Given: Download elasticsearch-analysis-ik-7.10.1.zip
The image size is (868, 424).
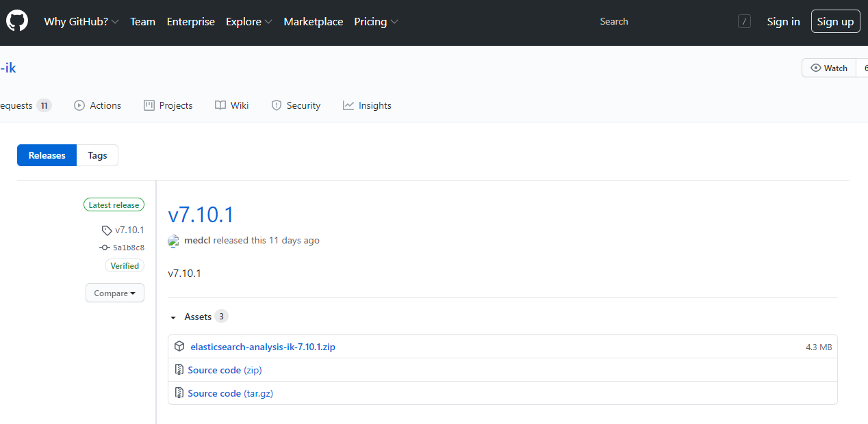Looking at the screenshot, I should (x=263, y=347).
